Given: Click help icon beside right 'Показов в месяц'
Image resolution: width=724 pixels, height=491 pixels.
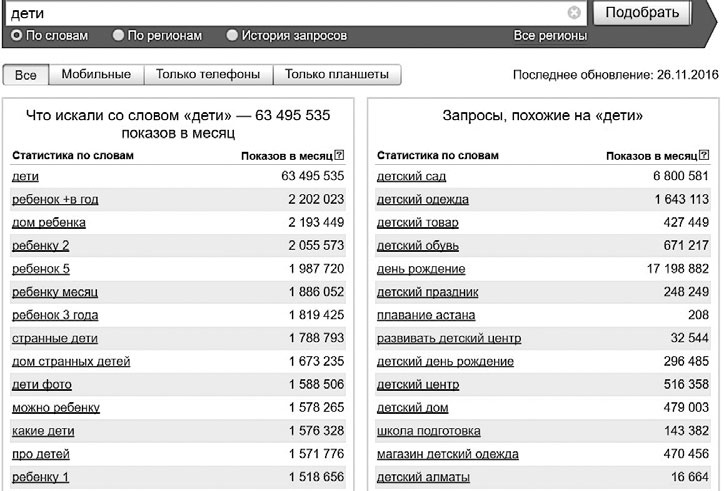Looking at the screenshot, I should coord(704,156).
